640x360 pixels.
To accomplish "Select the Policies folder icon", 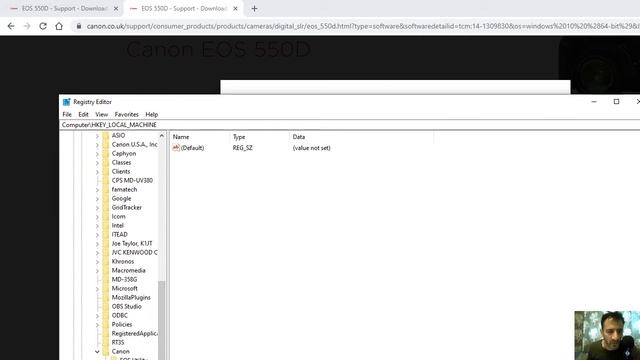I will click(x=106, y=324).
